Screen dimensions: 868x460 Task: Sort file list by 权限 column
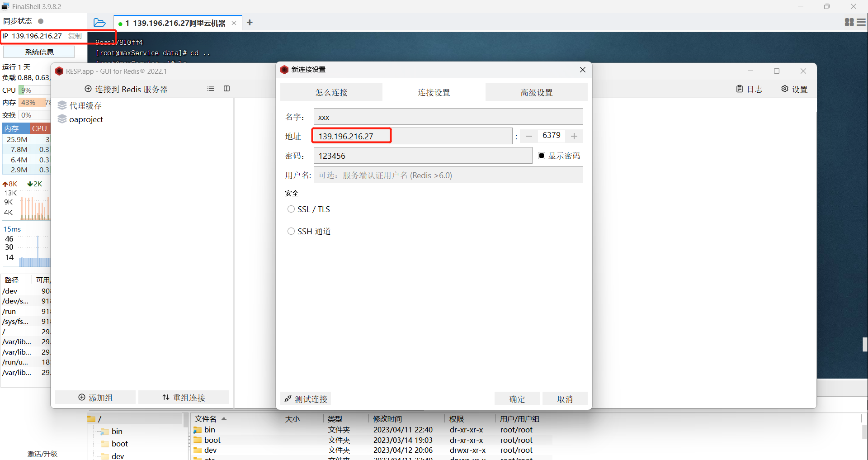[457, 419]
